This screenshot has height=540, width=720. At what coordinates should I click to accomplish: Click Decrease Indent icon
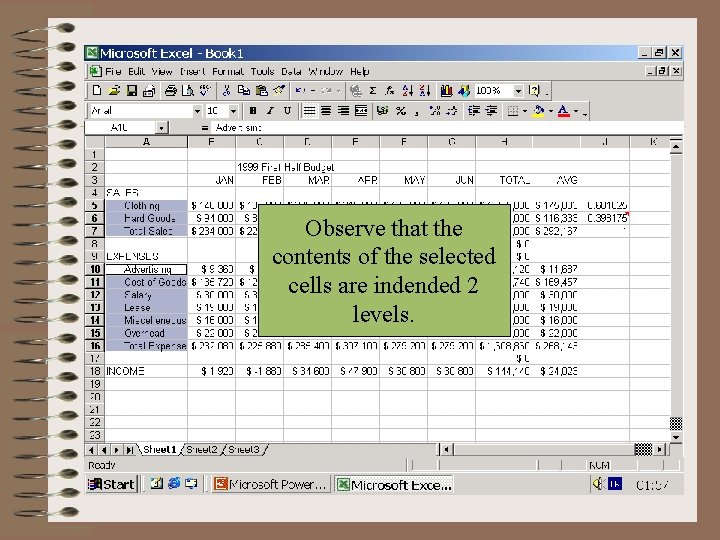click(473, 111)
